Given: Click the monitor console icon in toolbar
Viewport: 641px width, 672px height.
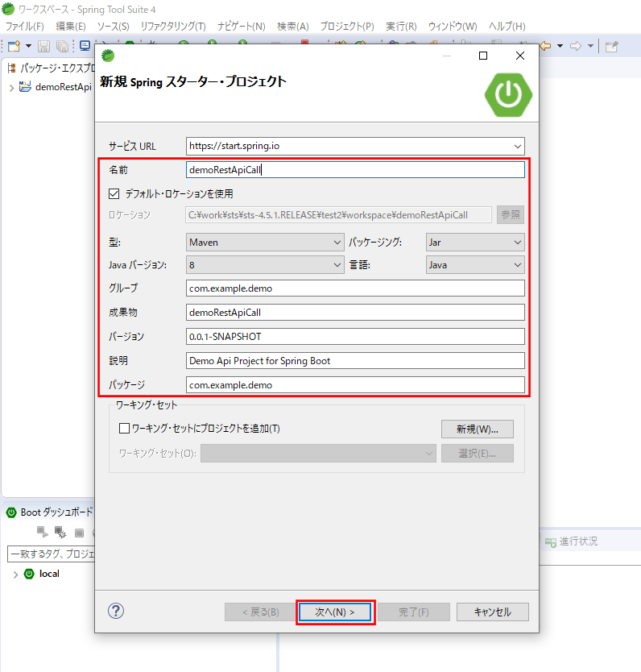Looking at the screenshot, I should 85,46.
